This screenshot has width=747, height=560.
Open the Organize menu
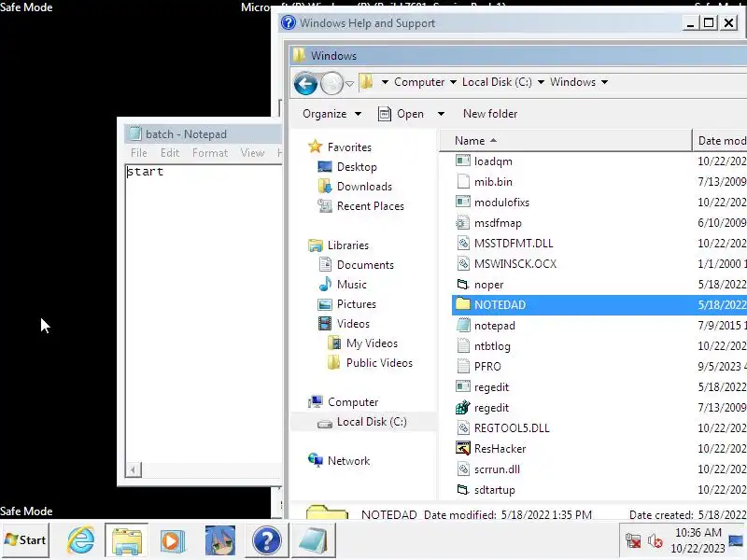point(331,114)
